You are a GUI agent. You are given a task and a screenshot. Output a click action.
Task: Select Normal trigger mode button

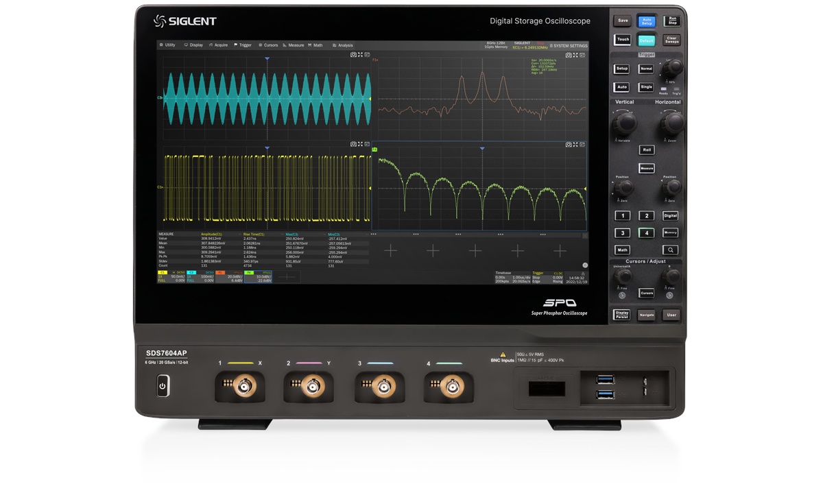coord(646,69)
